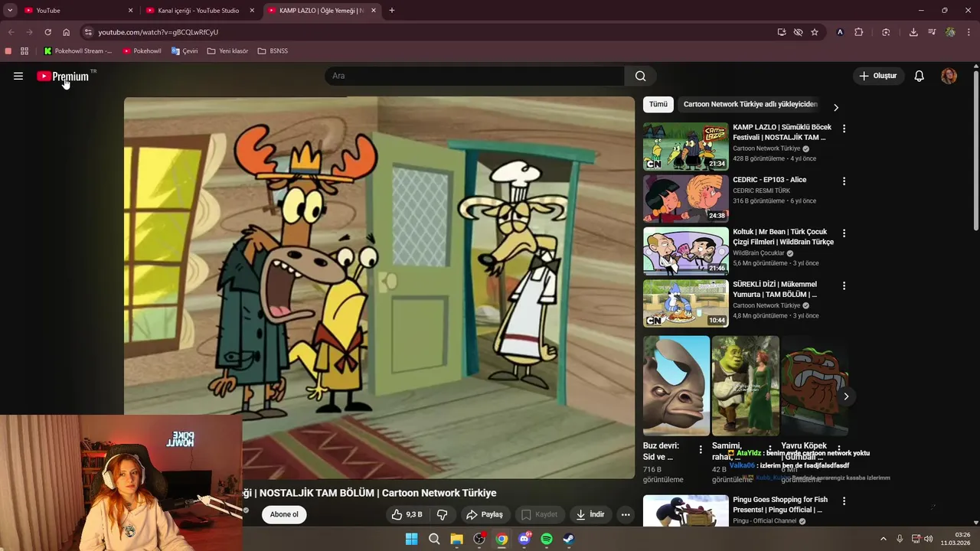Open Google Lens screenshot search icon
980x551 pixels.
click(886, 32)
